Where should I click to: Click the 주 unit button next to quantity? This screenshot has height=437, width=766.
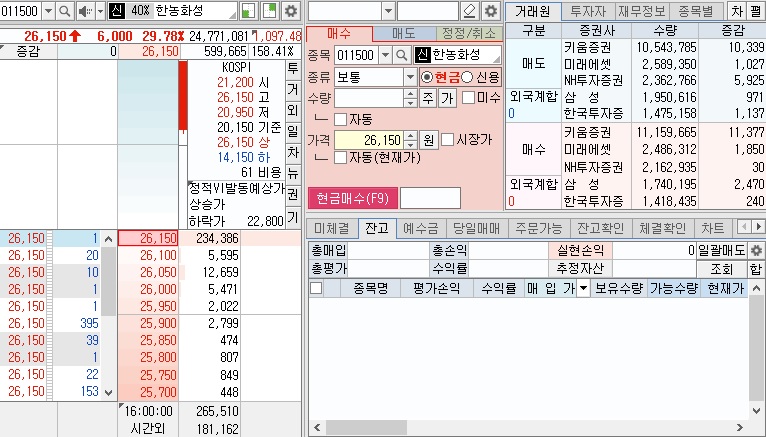pos(428,98)
